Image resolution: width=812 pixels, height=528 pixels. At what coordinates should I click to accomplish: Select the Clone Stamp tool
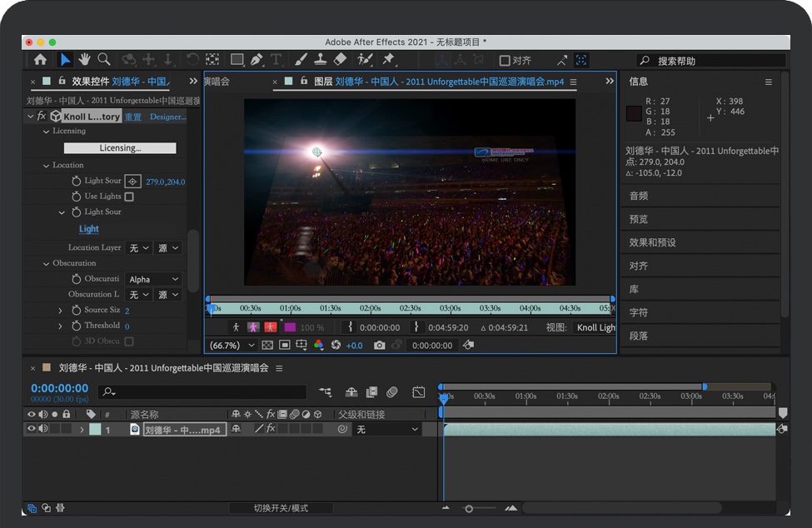point(319,59)
